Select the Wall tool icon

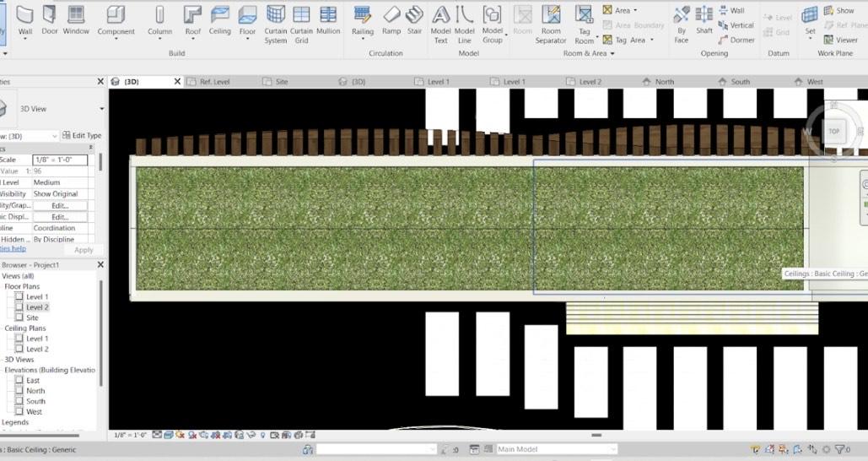[25, 15]
